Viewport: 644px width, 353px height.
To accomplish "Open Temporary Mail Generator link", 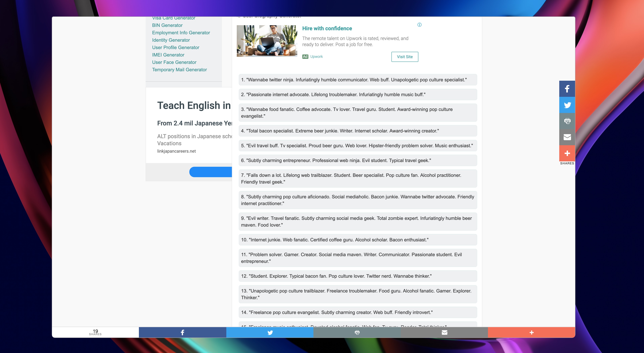I will (179, 70).
